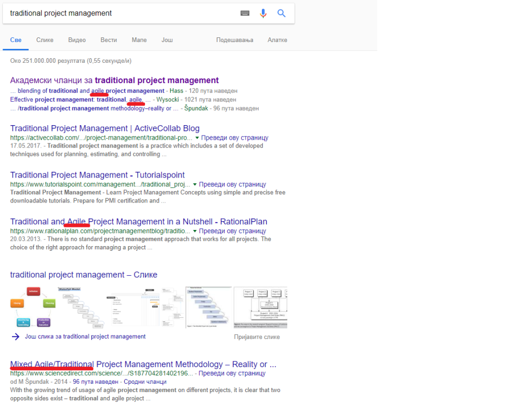Open the Још menu
Screen dimensions: 532x405
pos(167,40)
